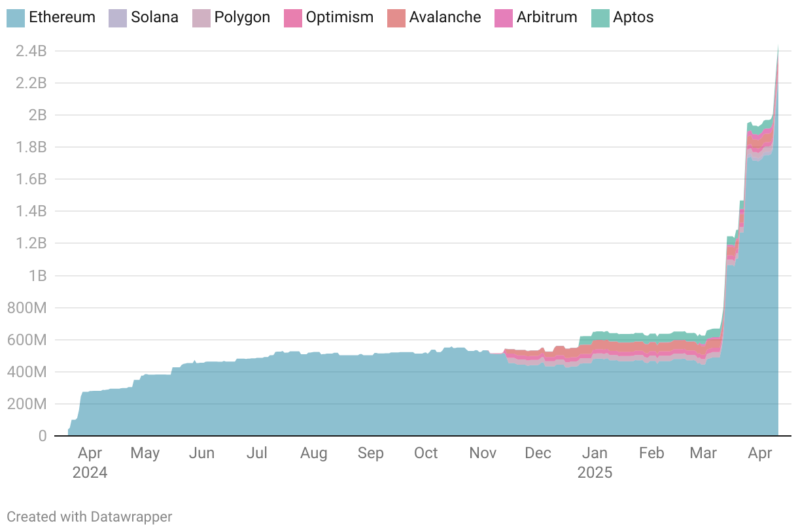Click the 600M y-axis label

click(x=27, y=340)
